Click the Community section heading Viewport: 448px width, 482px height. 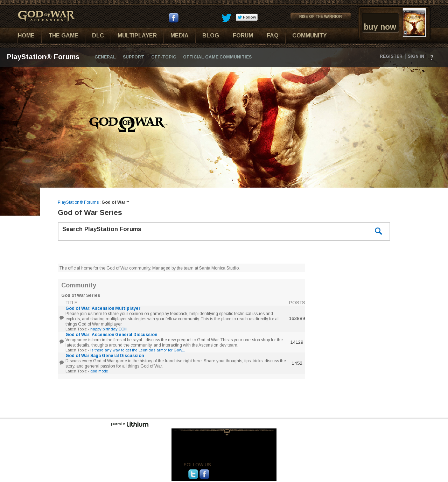point(79,285)
